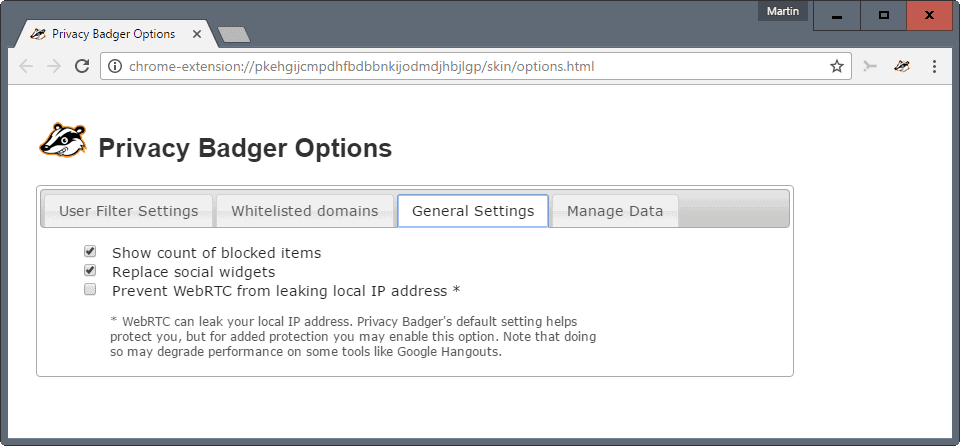Open the Chrome three-dot menu
The image size is (960, 446).
pos(935,66)
